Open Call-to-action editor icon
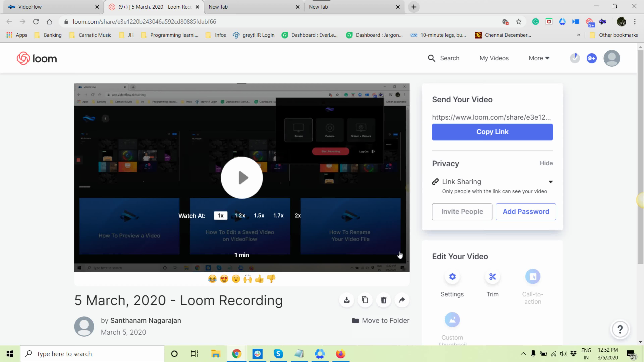 click(x=533, y=277)
